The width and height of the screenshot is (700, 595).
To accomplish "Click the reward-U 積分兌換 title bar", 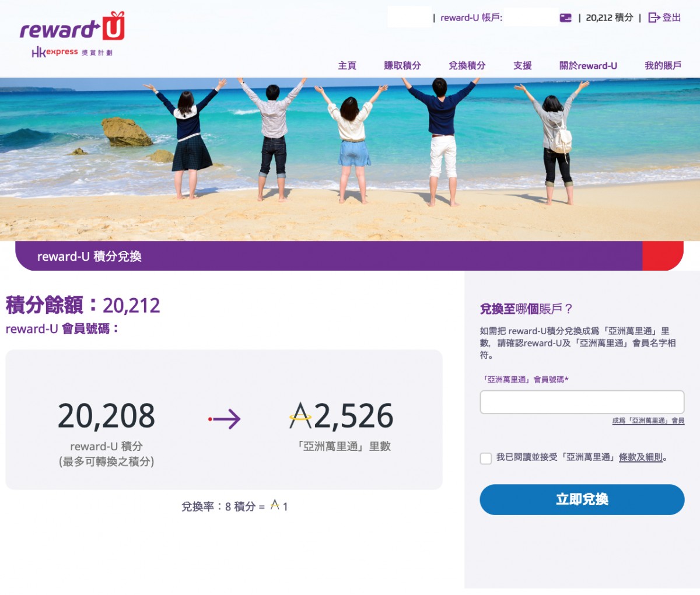I will point(349,256).
